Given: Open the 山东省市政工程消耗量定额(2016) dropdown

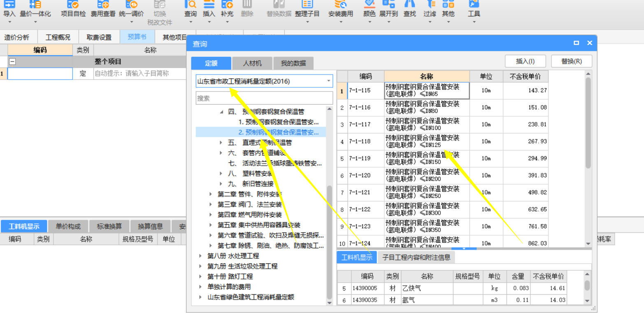Looking at the screenshot, I should pos(329,81).
